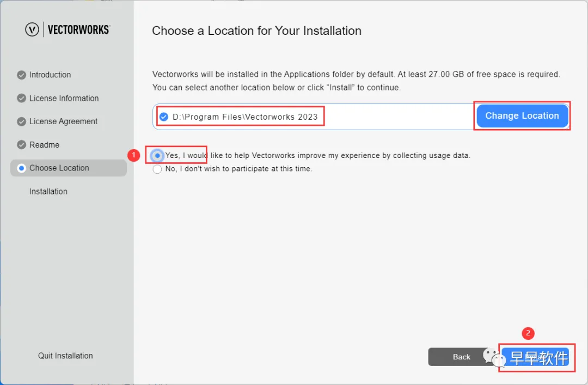Click the VECTORWORKS brand name text

[79, 29]
